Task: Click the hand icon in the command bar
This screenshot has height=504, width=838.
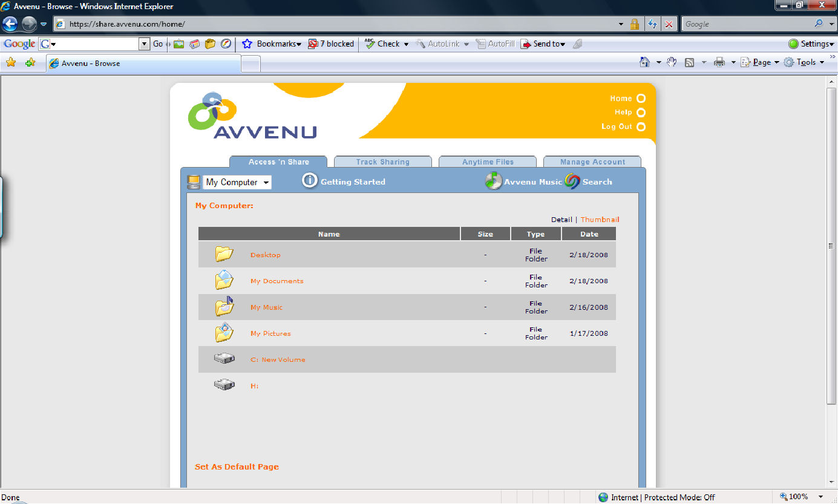Action: [672, 62]
